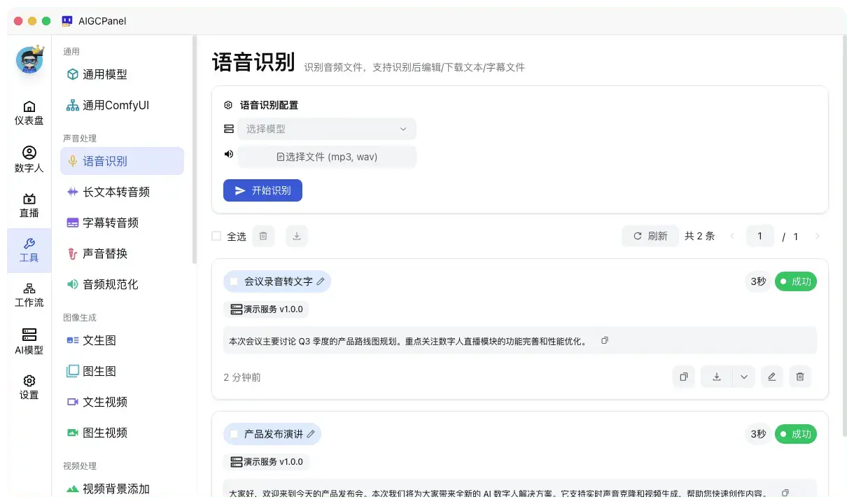
Task: Click 3秒 duration on 产品发布演讲
Action: [x=758, y=434]
